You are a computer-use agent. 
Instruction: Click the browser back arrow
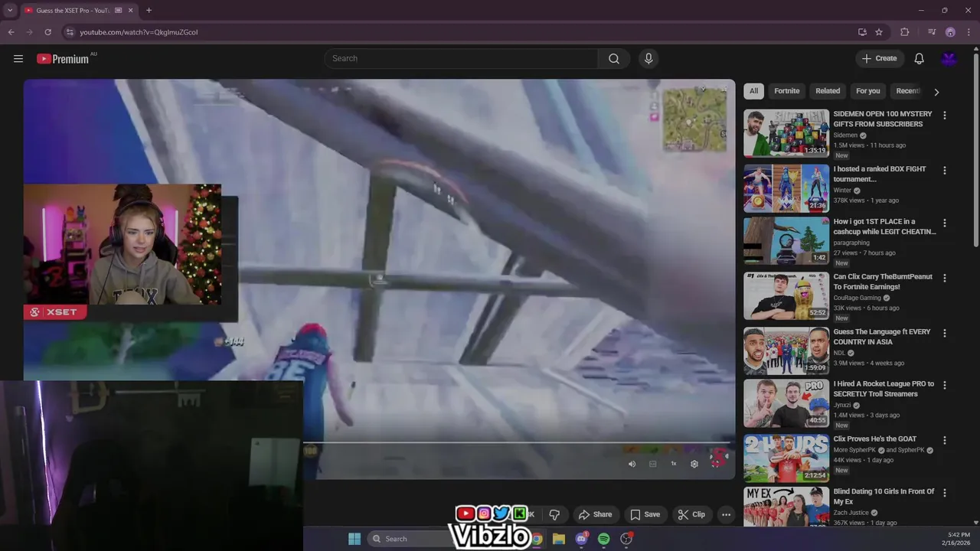click(x=11, y=32)
